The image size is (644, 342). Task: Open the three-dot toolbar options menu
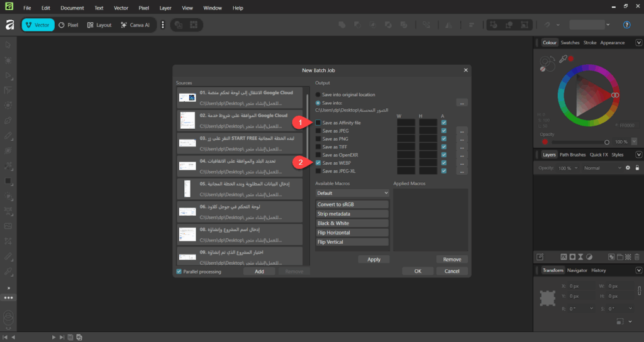pos(163,25)
